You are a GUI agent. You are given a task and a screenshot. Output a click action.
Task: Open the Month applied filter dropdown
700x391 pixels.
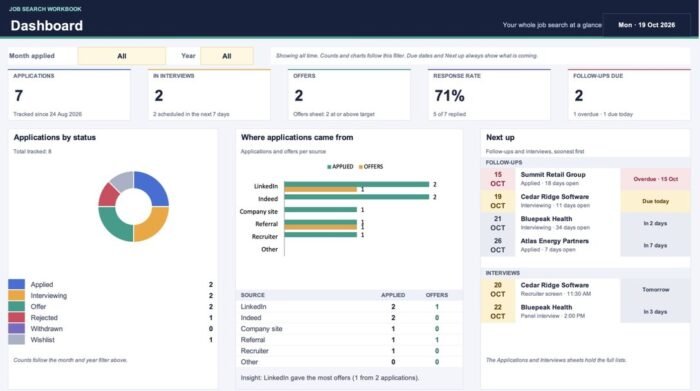pyautogui.click(x=121, y=56)
